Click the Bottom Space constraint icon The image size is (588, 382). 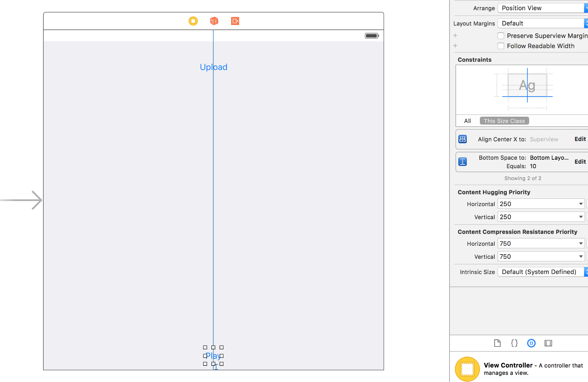click(463, 162)
